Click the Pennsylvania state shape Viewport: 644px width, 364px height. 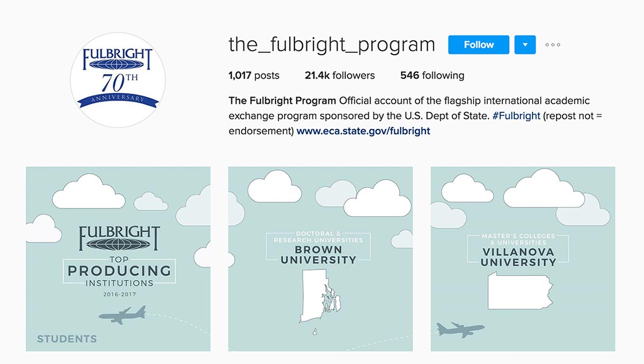[519, 291]
